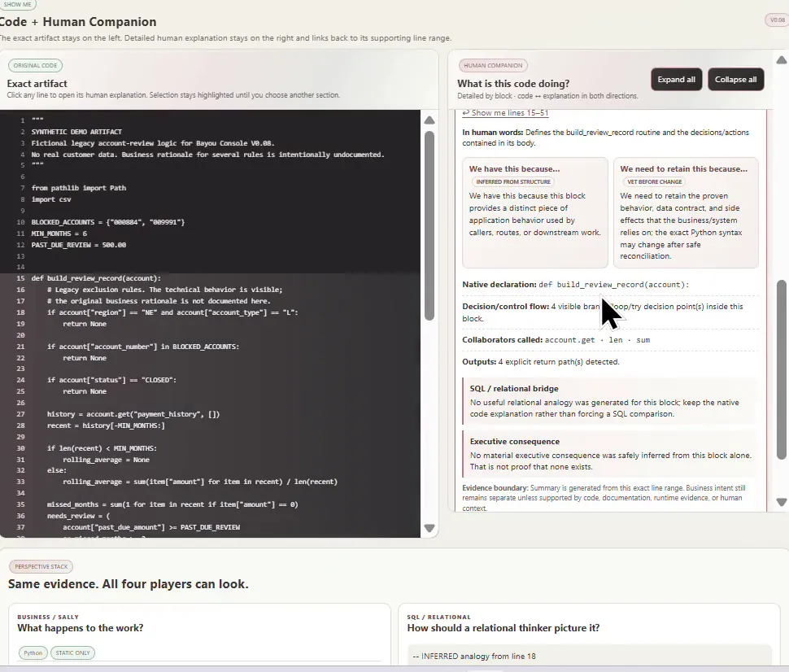This screenshot has height=672, width=789.
Task: Open the Show me lines 15–51 link
Action: click(505, 113)
